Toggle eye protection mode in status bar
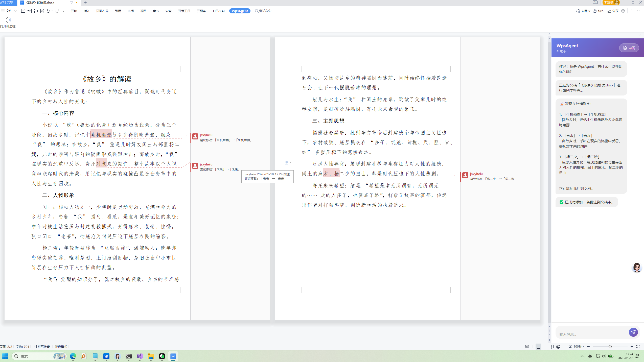Image resolution: width=644 pixels, height=362 pixels. pos(527,347)
